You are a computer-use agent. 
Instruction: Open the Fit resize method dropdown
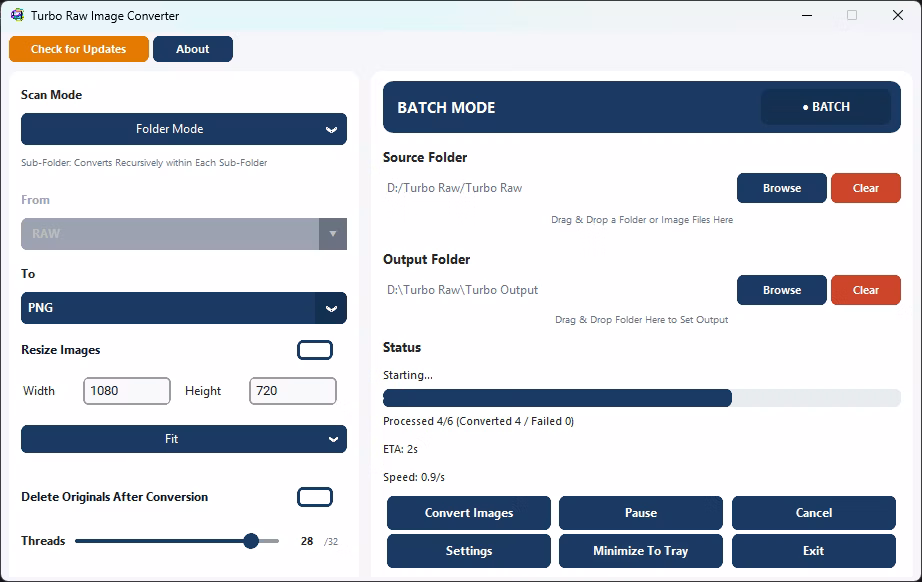[x=184, y=439]
